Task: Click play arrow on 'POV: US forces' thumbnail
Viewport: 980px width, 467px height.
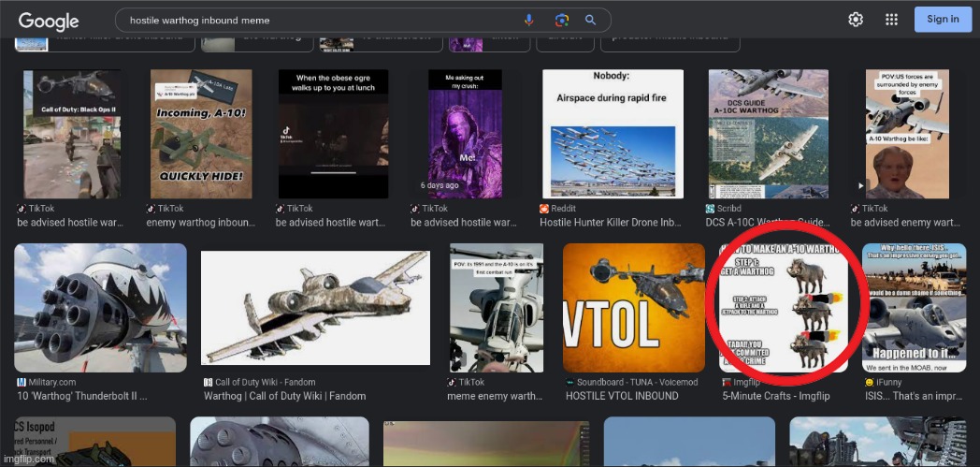Action: [x=862, y=185]
